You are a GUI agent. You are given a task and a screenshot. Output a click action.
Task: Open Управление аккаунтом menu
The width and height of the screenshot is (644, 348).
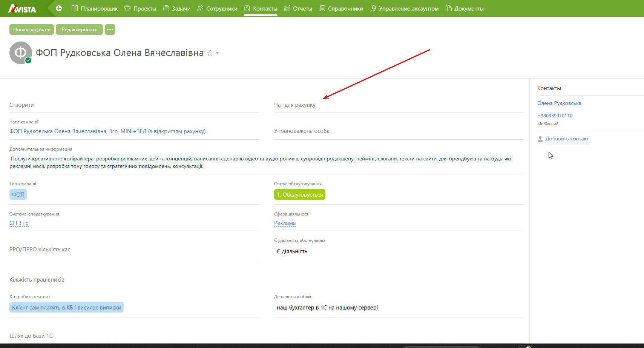click(404, 8)
